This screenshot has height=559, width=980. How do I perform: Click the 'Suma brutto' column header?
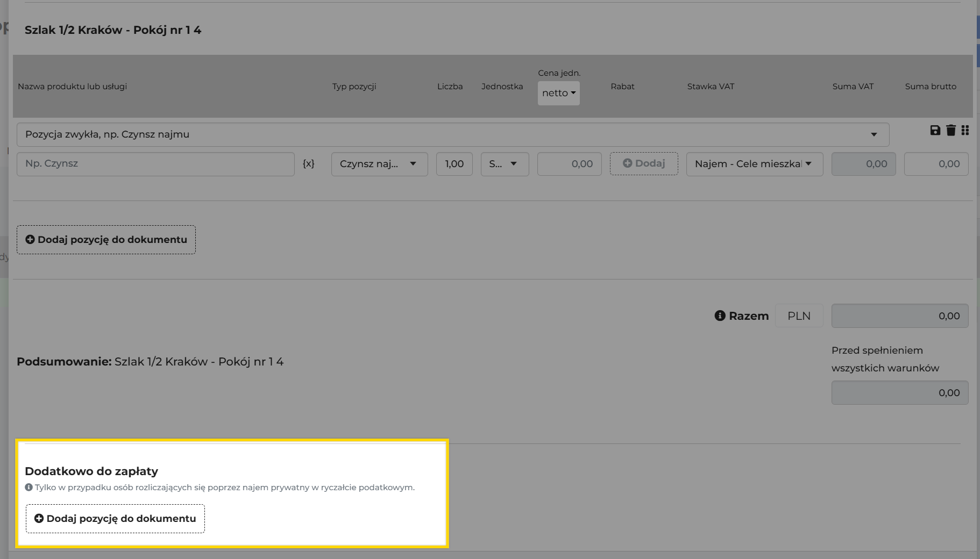pos(931,87)
